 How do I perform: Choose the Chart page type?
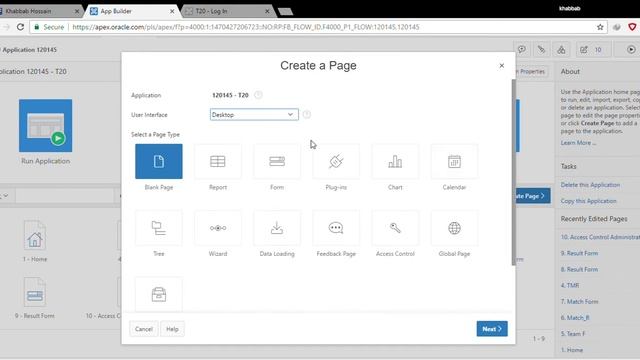coord(395,161)
